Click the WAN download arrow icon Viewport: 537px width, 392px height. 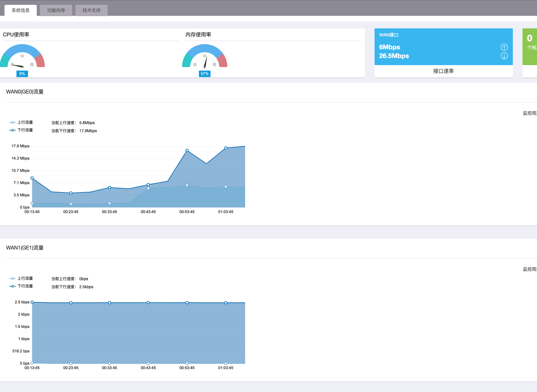pos(504,56)
